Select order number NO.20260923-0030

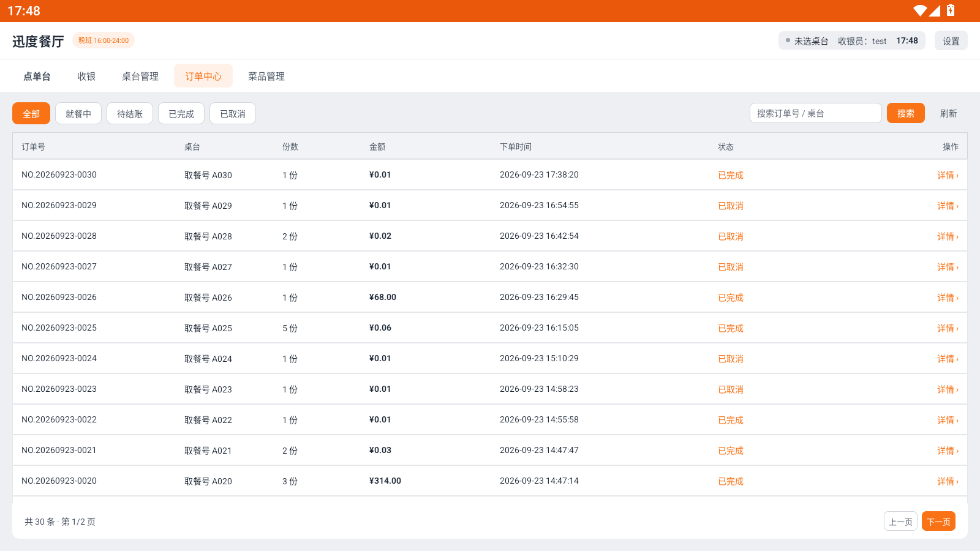(x=59, y=174)
